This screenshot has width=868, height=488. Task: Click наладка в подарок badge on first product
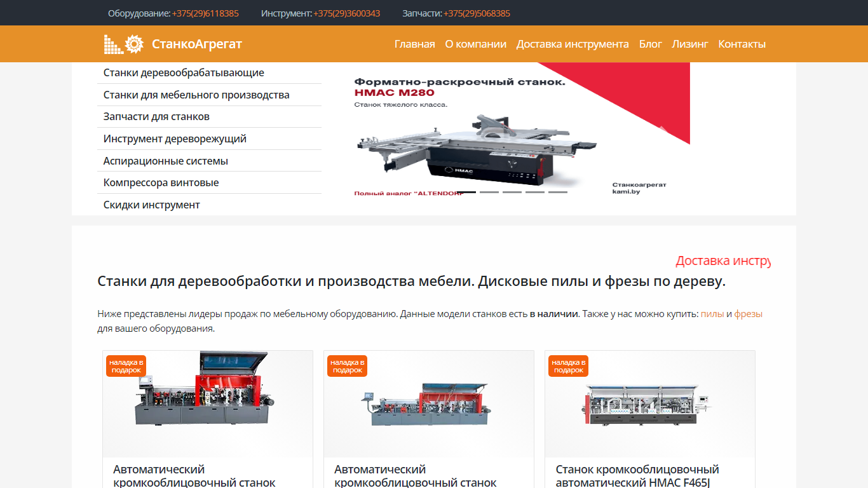126,366
